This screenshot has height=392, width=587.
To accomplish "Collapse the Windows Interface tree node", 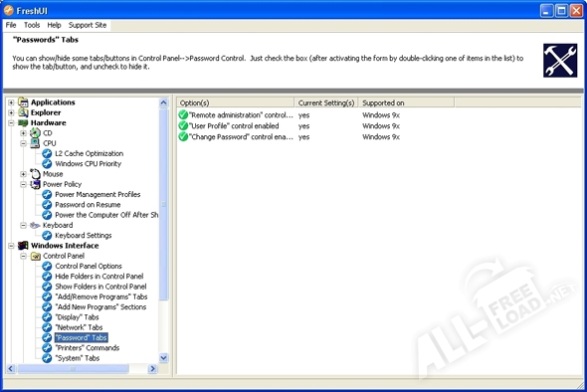I will (11, 246).
